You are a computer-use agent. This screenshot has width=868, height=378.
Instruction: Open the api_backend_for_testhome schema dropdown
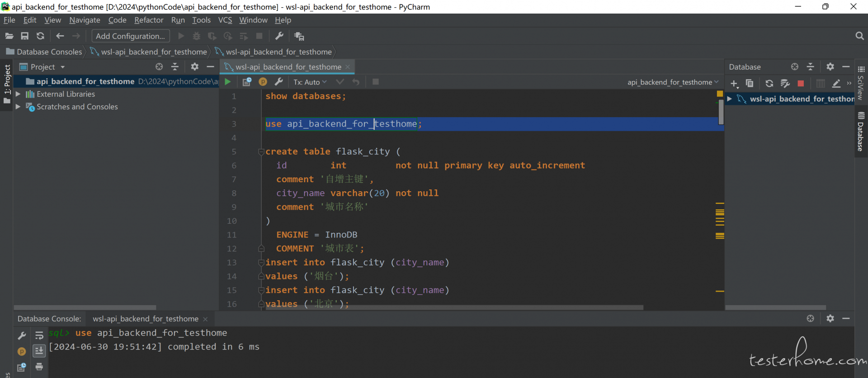pos(673,82)
